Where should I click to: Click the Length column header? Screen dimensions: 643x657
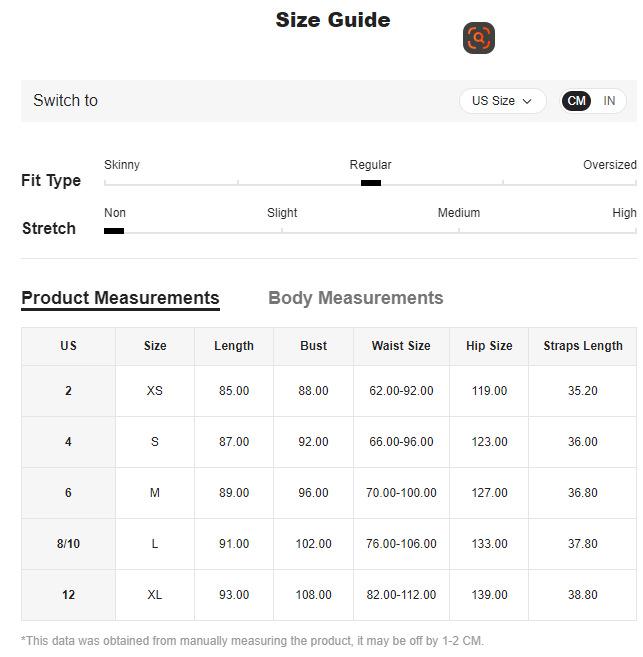pos(234,346)
